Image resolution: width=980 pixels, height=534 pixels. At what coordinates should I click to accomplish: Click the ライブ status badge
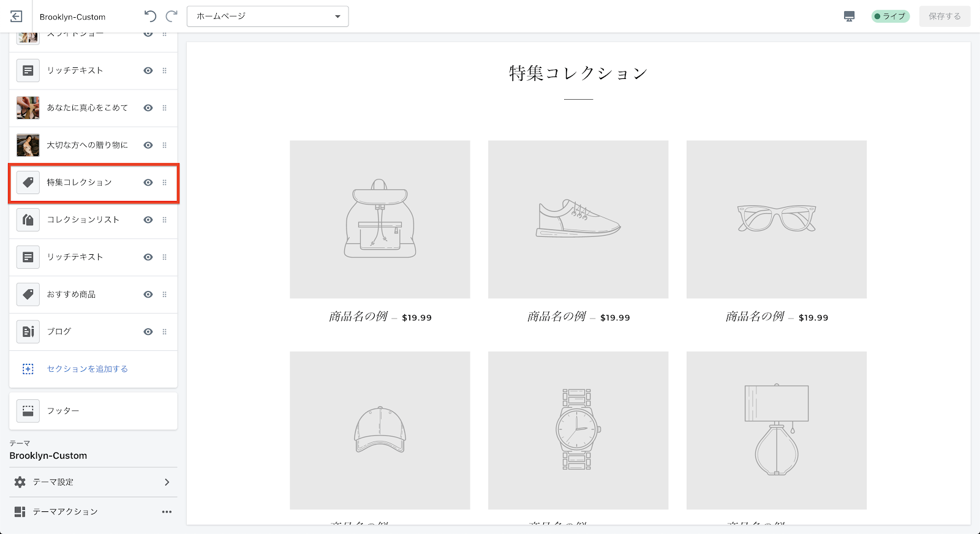[x=890, y=17]
